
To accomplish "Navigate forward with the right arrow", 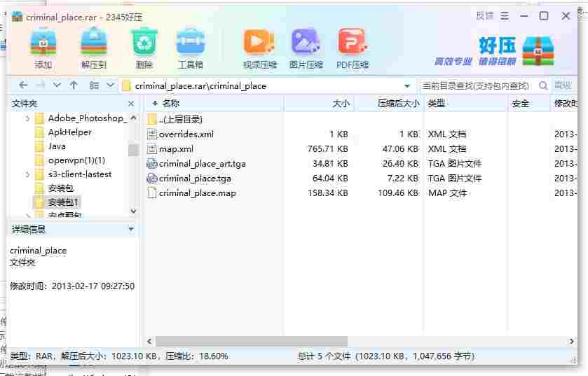I will coord(41,85).
